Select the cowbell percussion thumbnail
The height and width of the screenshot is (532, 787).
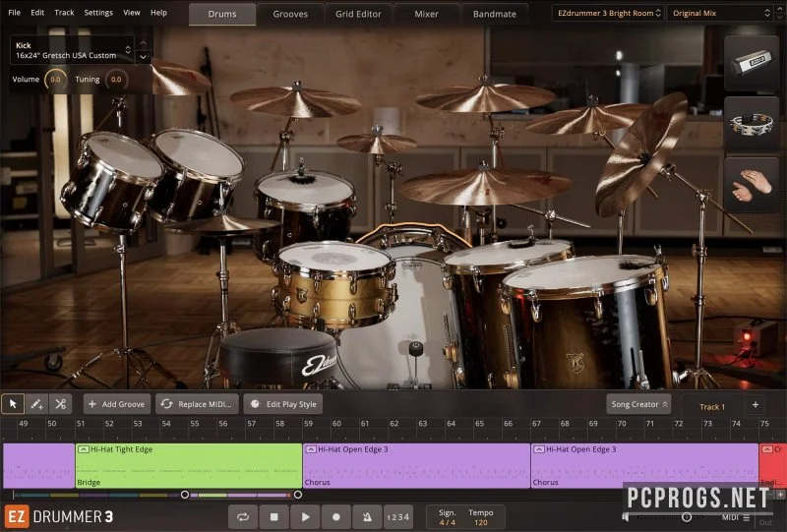pos(752,64)
